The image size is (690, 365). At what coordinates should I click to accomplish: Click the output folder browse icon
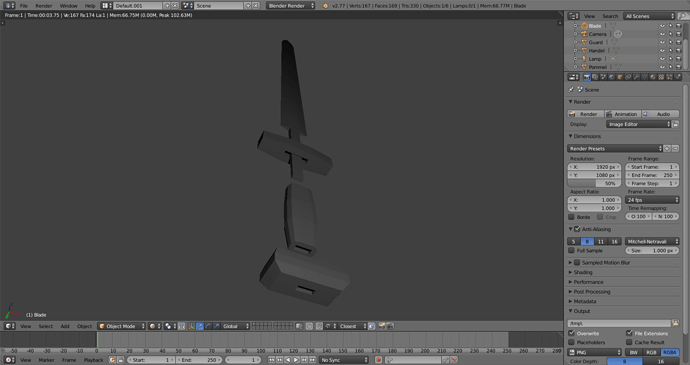pyautogui.click(x=675, y=323)
